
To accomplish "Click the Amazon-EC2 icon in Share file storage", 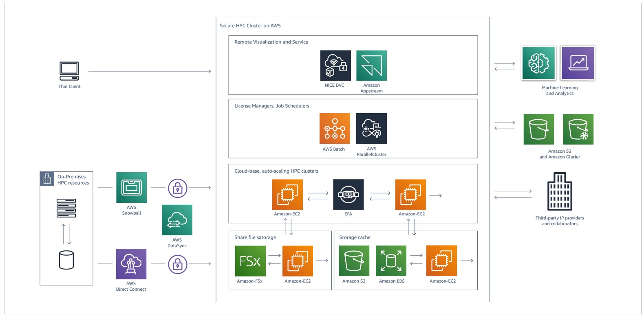I will [298, 261].
